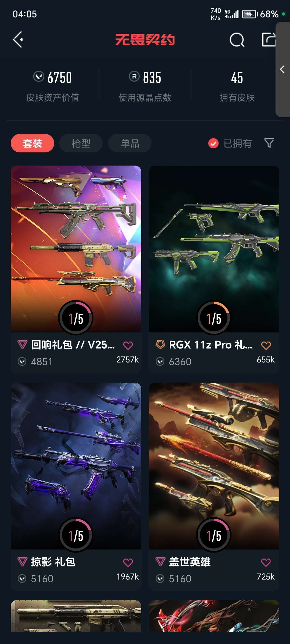This screenshot has width=290, height=644.
Task: Tap the 1/5 progress ring on RGX
Action: click(214, 318)
